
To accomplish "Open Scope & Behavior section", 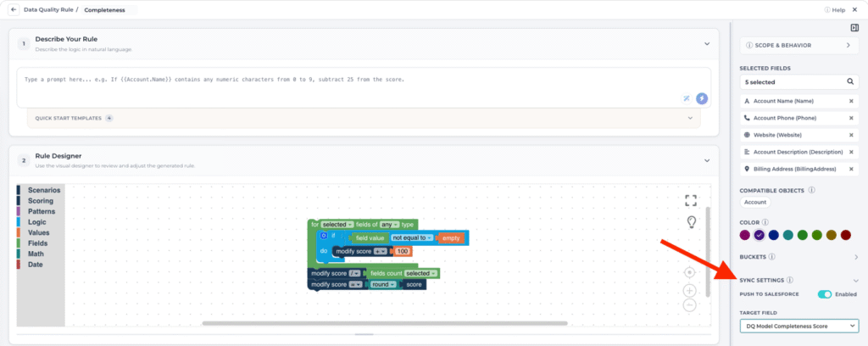I will [x=799, y=46].
